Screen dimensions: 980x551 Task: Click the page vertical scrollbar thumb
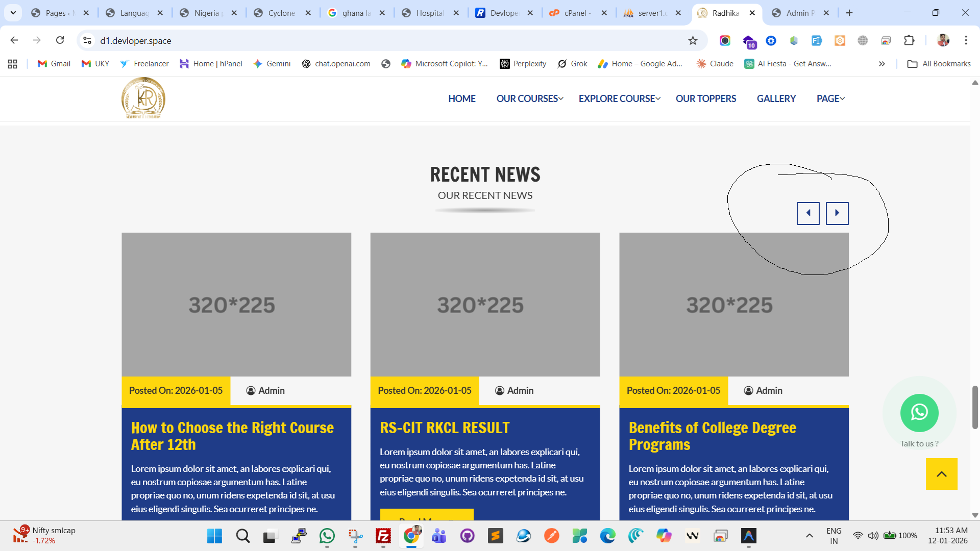point(975,407)
